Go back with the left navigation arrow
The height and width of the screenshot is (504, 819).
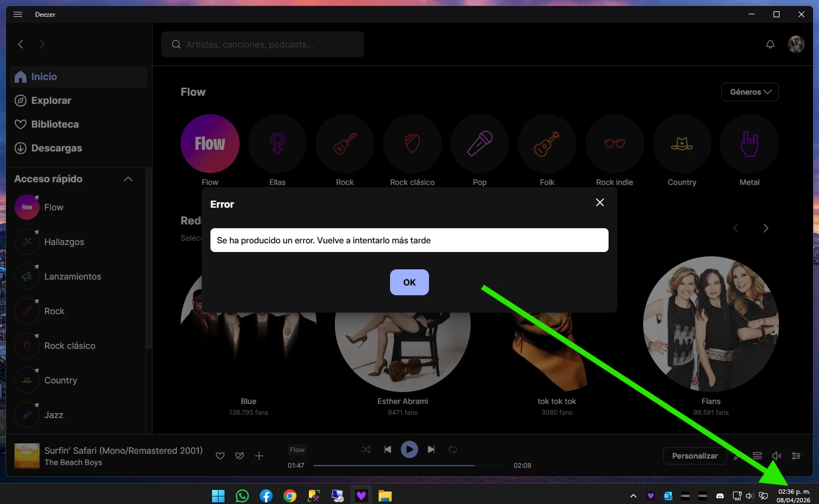21,44
